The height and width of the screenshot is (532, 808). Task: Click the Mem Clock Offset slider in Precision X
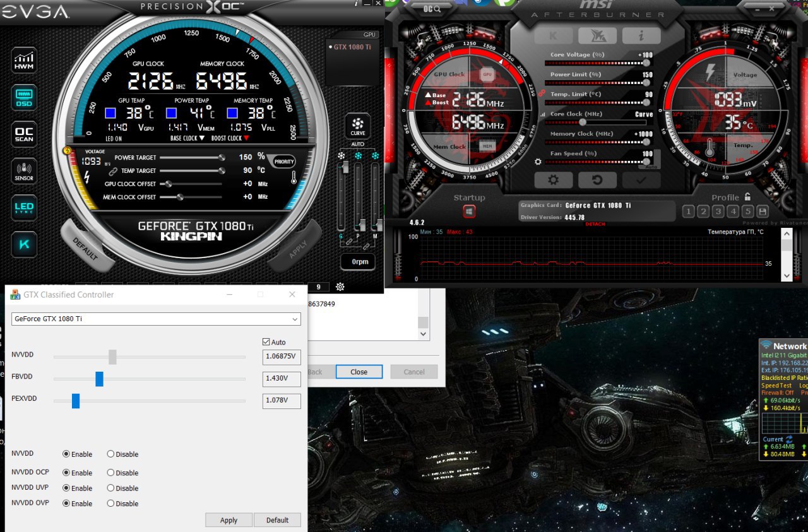coord(192,198)
